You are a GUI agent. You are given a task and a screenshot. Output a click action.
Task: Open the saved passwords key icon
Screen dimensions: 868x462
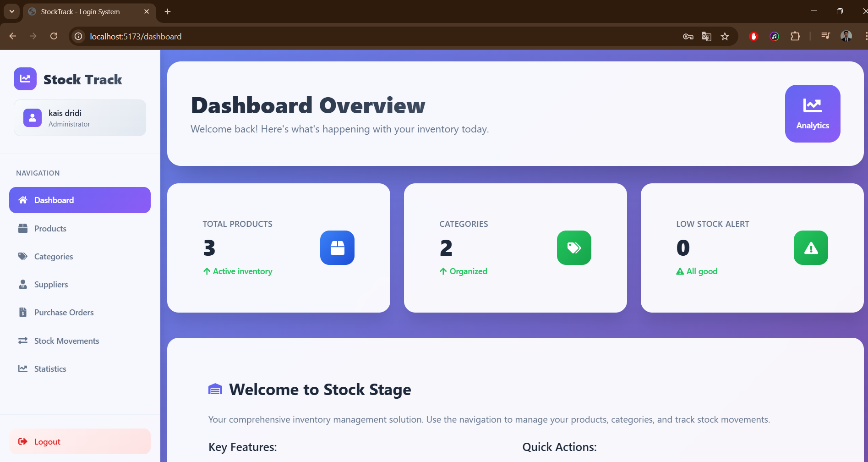[688, 36]
